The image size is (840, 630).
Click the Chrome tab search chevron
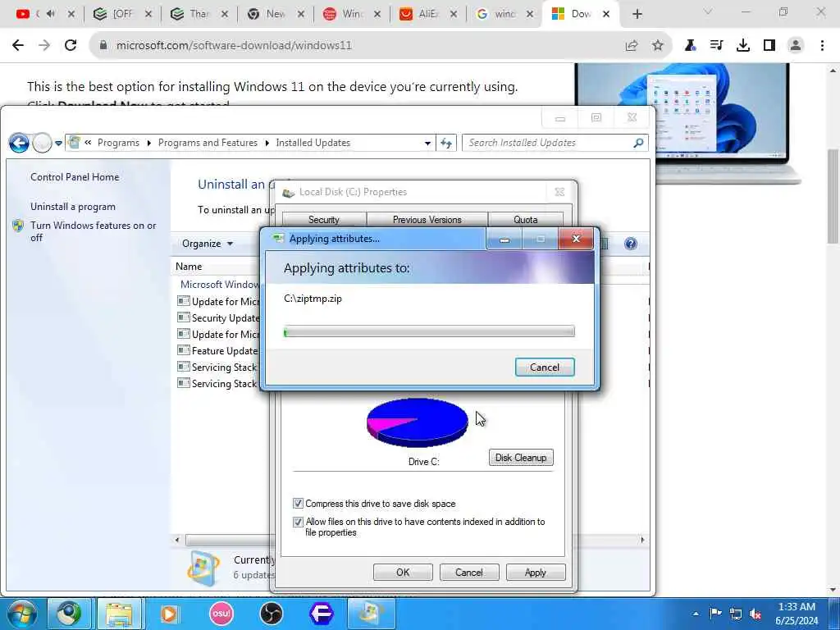tap(708, 11)
